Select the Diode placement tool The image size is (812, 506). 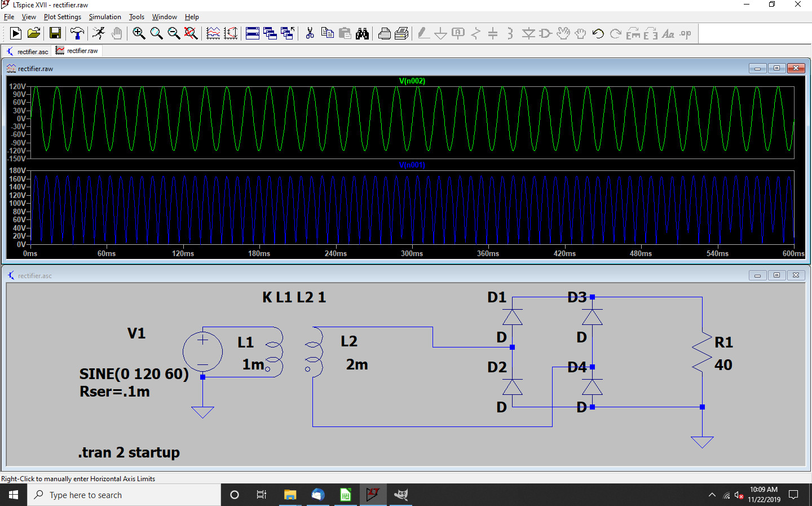point(528,33)
